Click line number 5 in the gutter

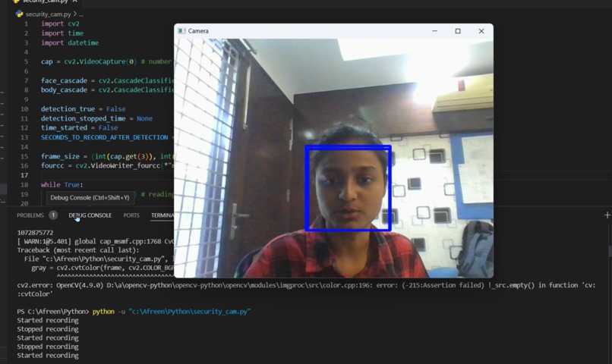[x=26, y=61]
